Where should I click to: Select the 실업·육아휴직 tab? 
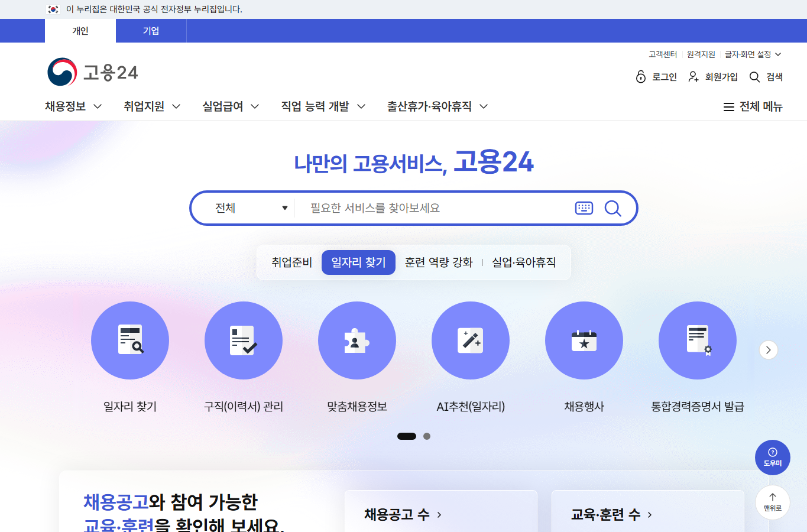pos(524,262)
